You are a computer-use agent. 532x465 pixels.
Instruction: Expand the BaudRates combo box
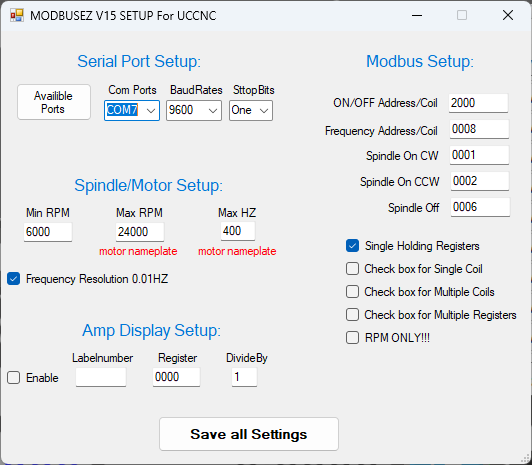(x=194, y=110)
